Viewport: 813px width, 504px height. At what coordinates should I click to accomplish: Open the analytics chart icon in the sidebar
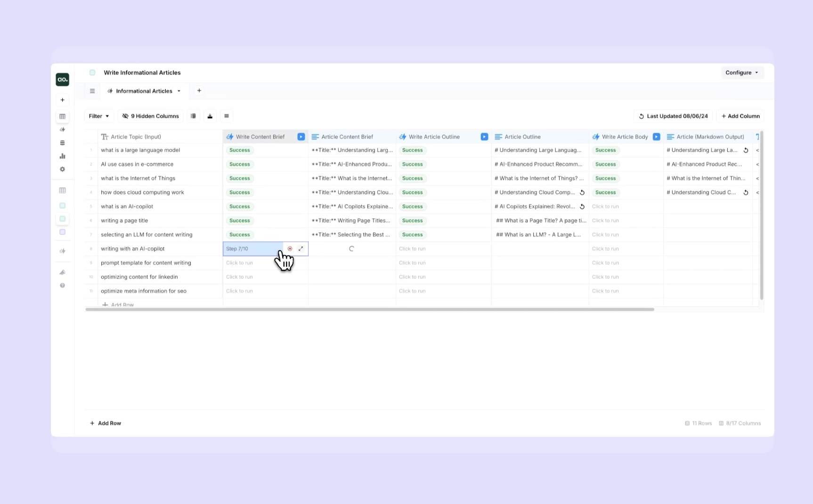point(62,156)
